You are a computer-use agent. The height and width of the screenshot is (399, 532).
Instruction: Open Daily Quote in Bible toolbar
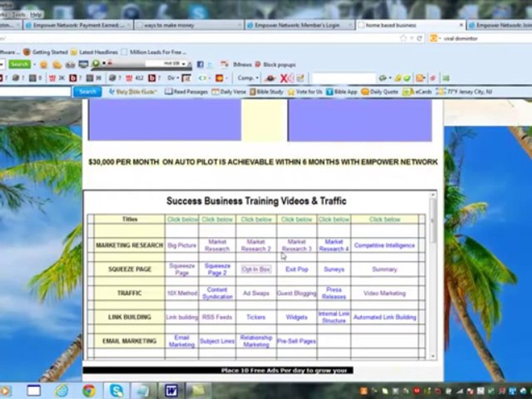click(380, 91)
